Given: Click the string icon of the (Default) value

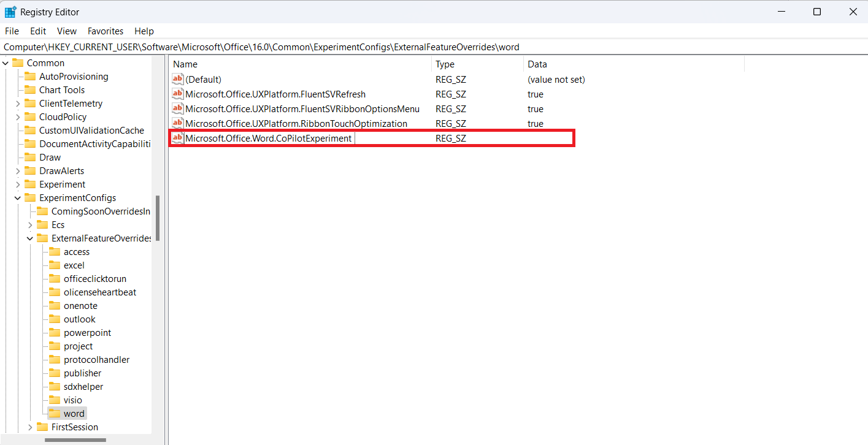Looking at the screenshot, I should (178, 79).
